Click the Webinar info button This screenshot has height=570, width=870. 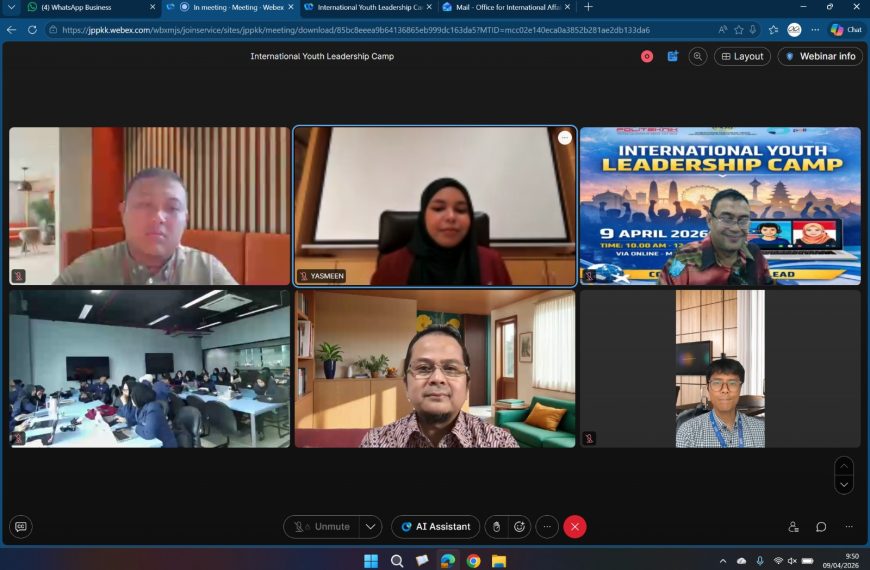(821, 56)
